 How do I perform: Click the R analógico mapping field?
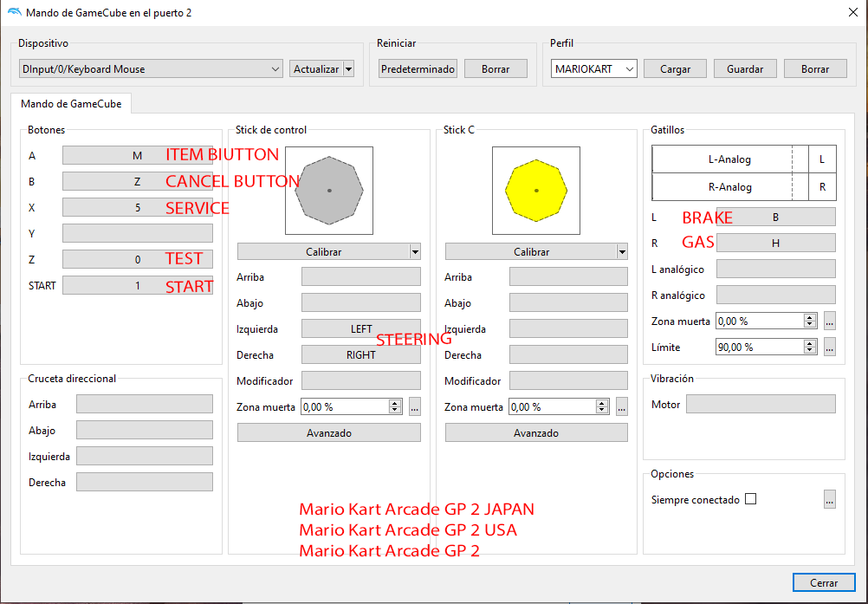pos(775,296)
